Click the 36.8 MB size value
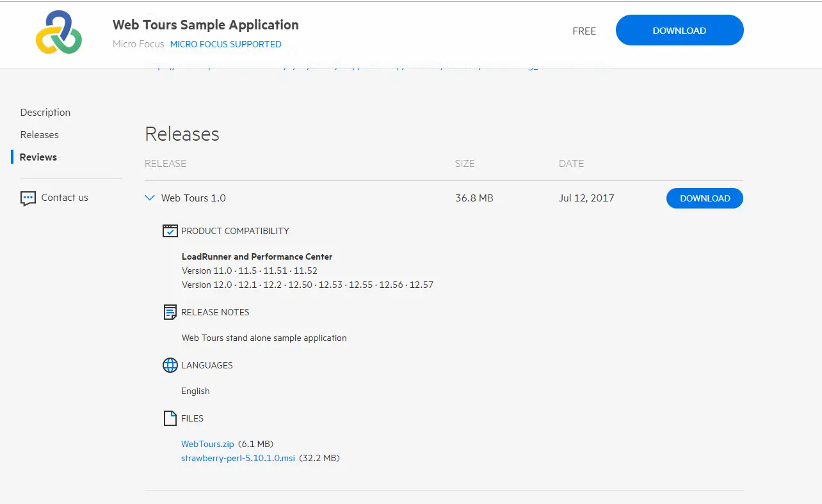Screen dimensions: 822x504 (474, 198)
